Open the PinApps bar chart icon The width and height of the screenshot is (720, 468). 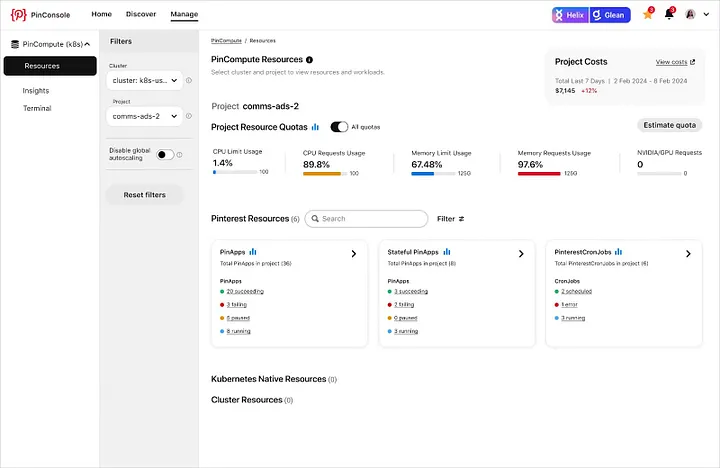253,252
